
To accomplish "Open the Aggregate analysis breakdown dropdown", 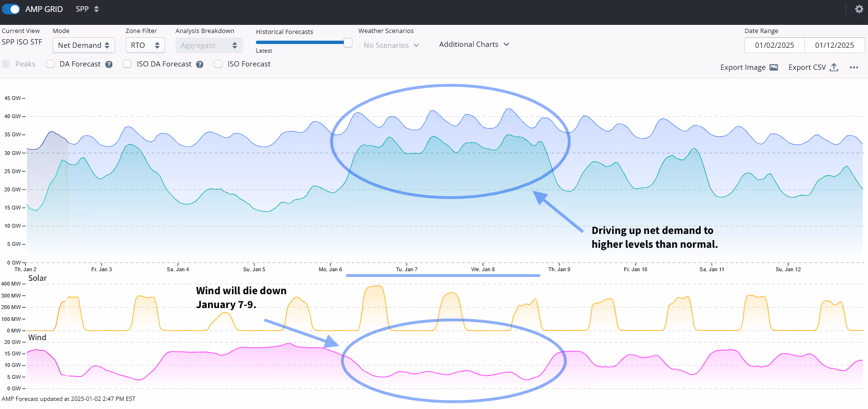I will [209, 45].
